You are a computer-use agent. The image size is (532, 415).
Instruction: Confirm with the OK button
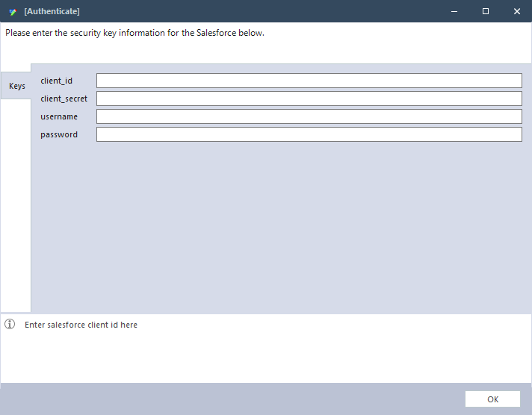pyautogui.click(x=492, y=399)
